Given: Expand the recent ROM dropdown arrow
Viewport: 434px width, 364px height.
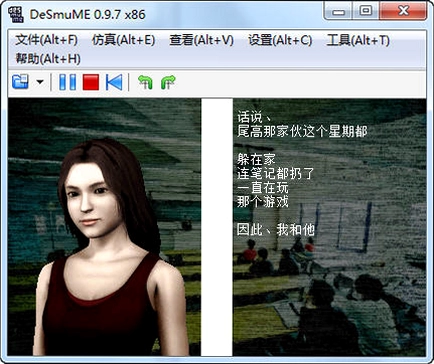Looking at the screenshot, I should pos(40,82).
